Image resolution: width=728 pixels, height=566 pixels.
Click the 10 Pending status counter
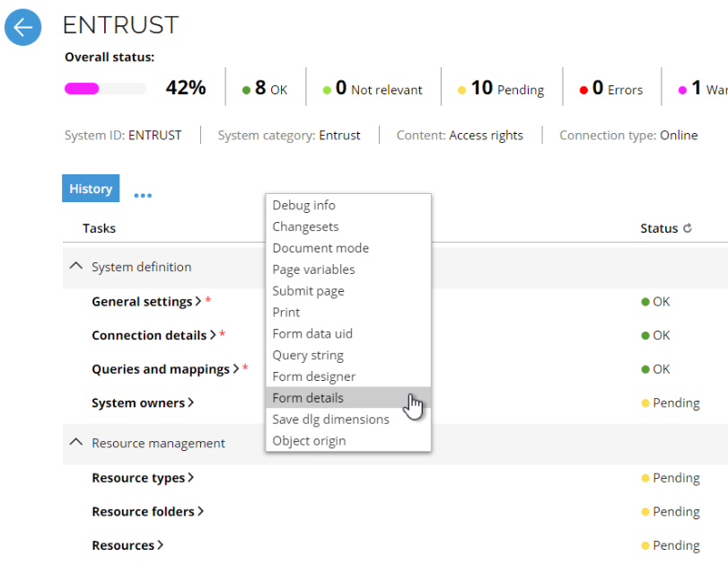click(x=501, y=88)
